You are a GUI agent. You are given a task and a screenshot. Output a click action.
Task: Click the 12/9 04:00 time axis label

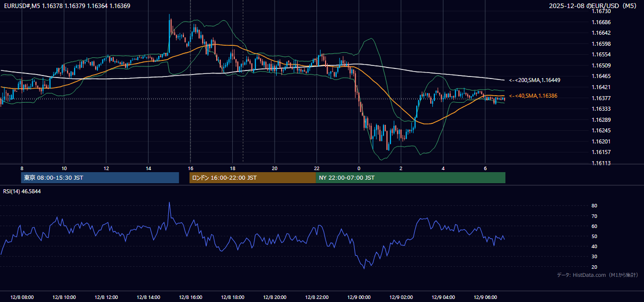tap(443, 297)
